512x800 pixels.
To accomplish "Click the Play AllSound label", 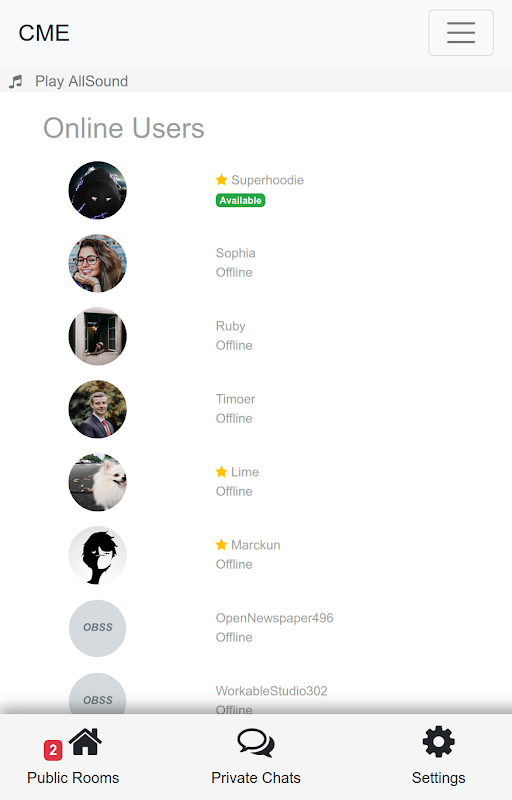I will coord(82,81).
